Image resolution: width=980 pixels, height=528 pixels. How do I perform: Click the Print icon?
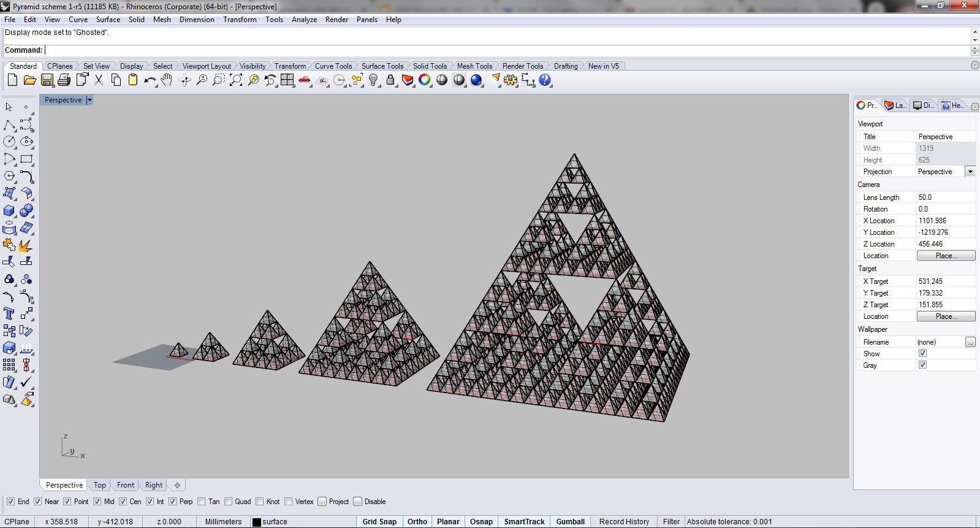pyautogui.click(x=64, y=80)
